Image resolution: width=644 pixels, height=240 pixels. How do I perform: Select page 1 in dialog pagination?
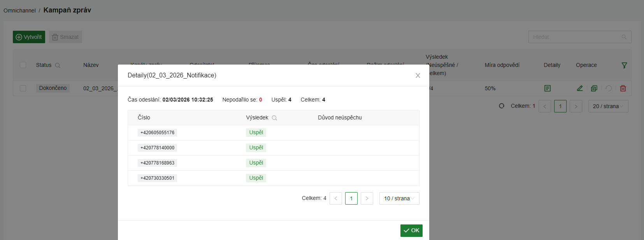351,198
